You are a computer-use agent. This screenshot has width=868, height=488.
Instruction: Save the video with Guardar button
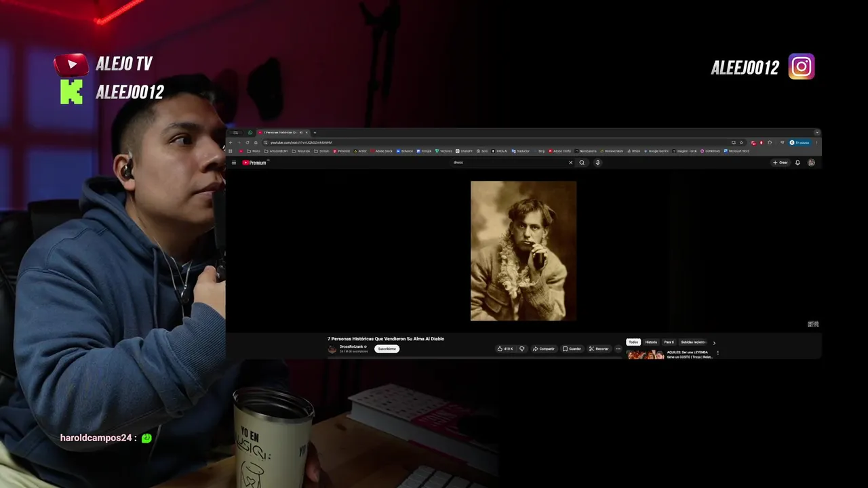[572, 349]
